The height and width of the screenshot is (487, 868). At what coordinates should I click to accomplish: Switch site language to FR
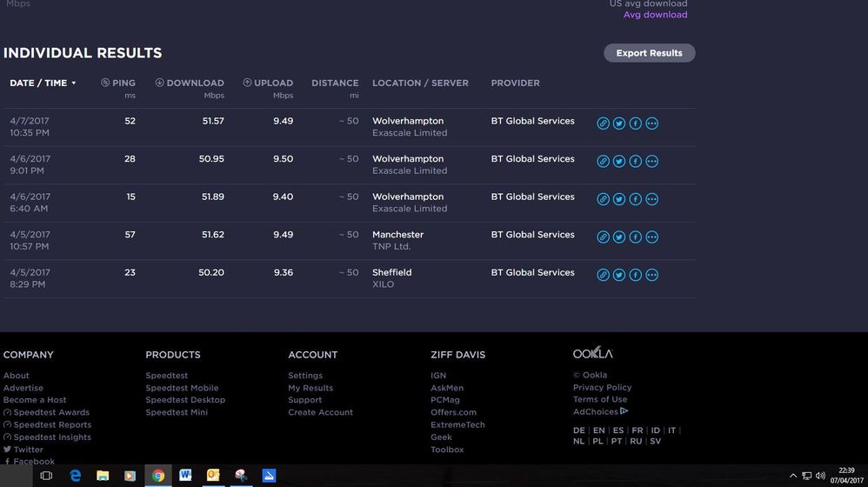pos(638,430)
